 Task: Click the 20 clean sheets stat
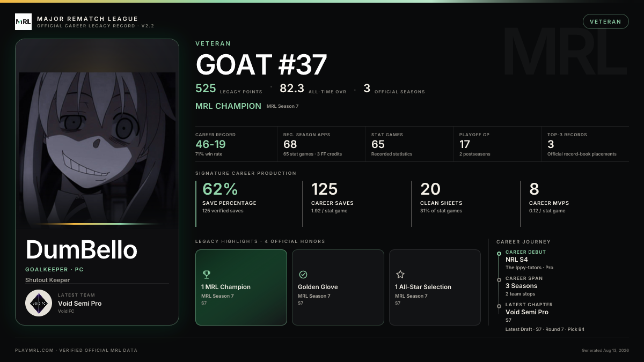430,189
